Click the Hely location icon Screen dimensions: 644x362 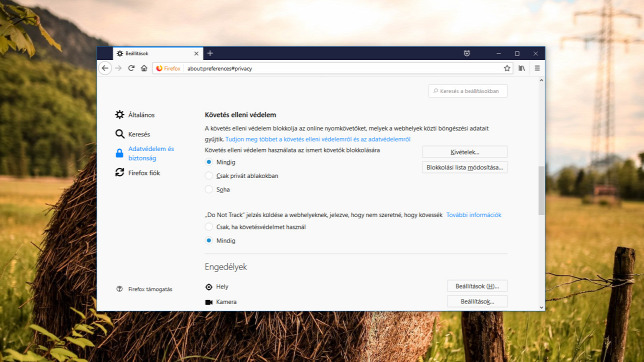tap(209, 287)
